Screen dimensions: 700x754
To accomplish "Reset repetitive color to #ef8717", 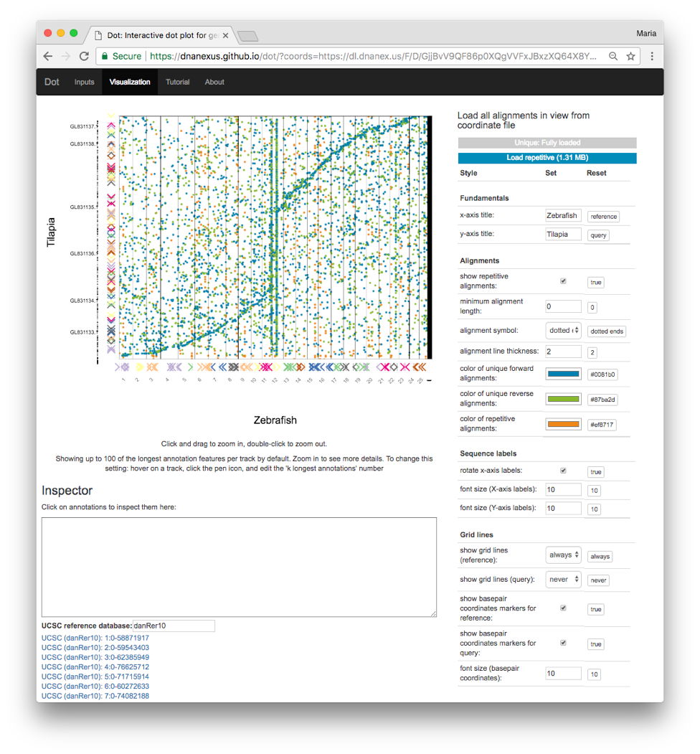I will click(x=602, y=425).
